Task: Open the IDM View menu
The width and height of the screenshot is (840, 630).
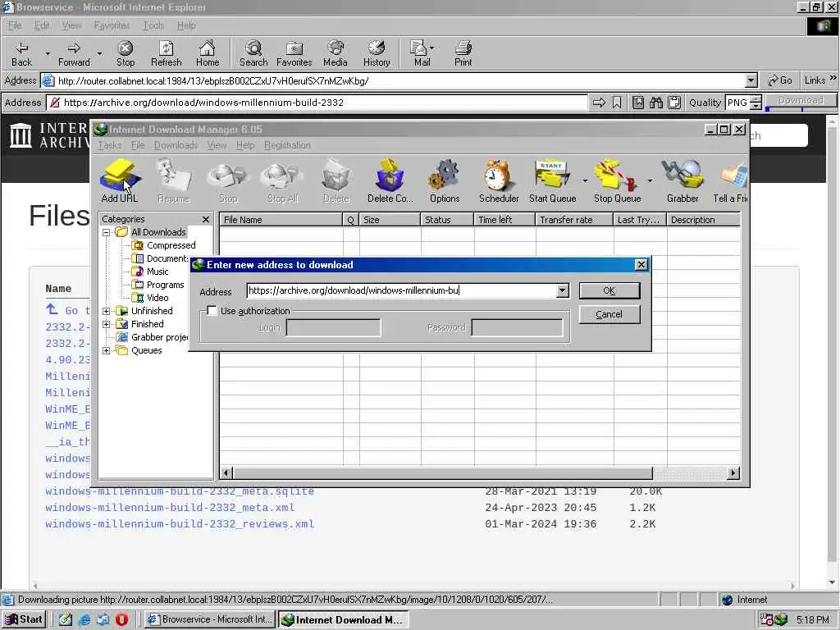Action: [217, 145]
